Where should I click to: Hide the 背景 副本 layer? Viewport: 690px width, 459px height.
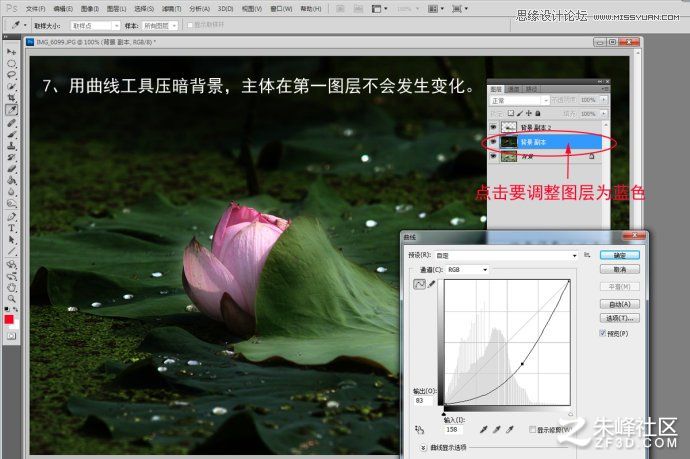(x=493, y=142)
